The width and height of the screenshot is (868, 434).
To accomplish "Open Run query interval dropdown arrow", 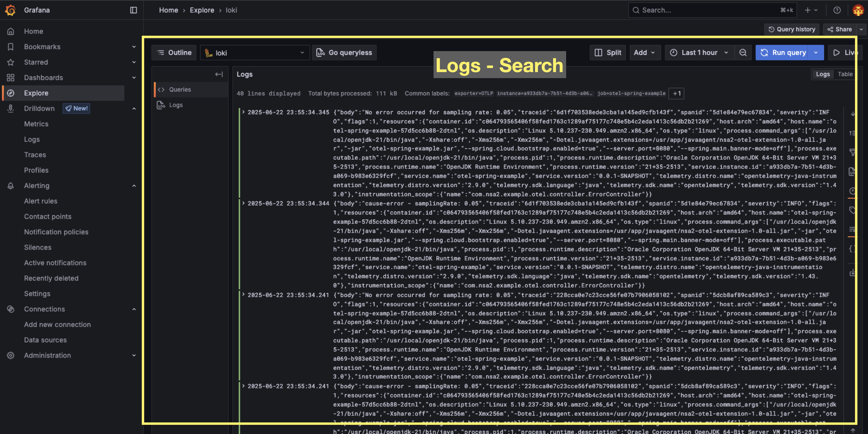I will tap(816, 53).
